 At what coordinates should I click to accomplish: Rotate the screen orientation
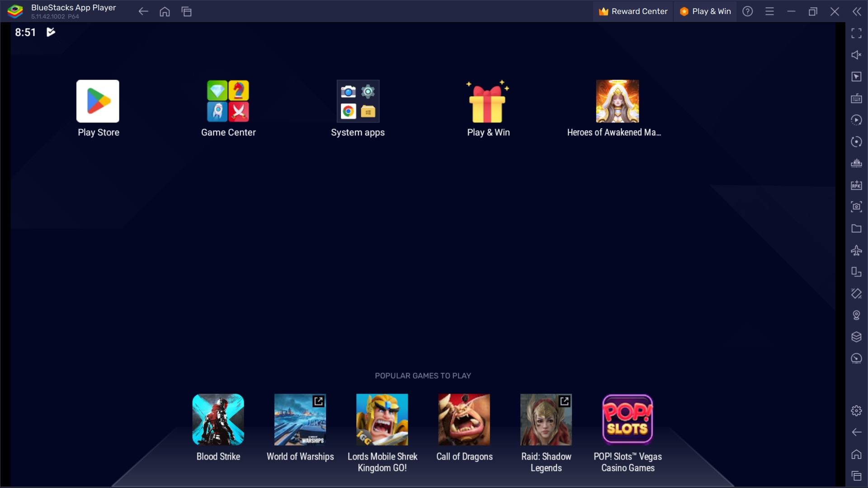[x=856, y=272]
